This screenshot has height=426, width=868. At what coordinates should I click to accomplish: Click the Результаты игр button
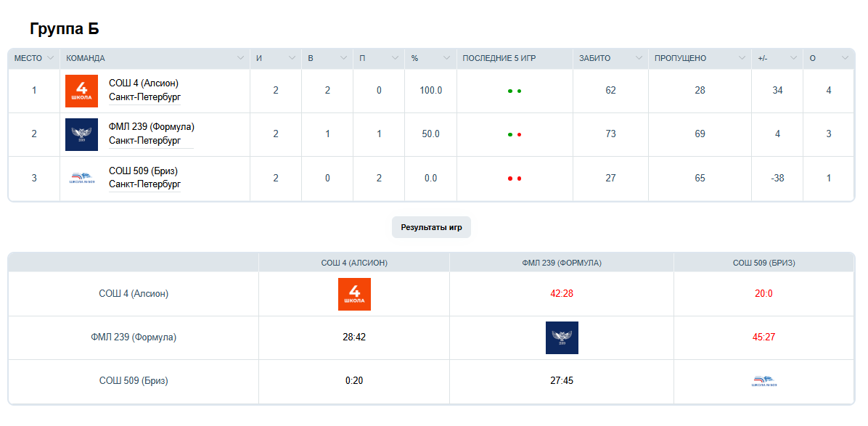click(431, 227)
